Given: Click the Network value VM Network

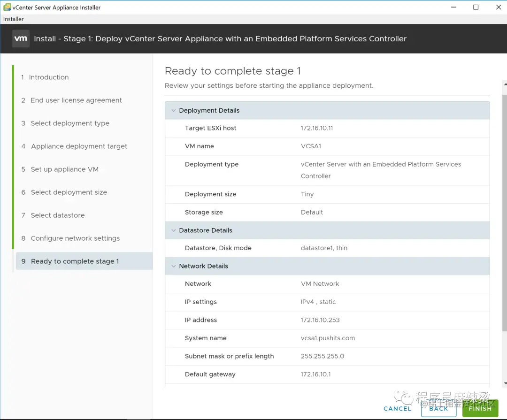Looking at the screenshot, I should (320, 283).
